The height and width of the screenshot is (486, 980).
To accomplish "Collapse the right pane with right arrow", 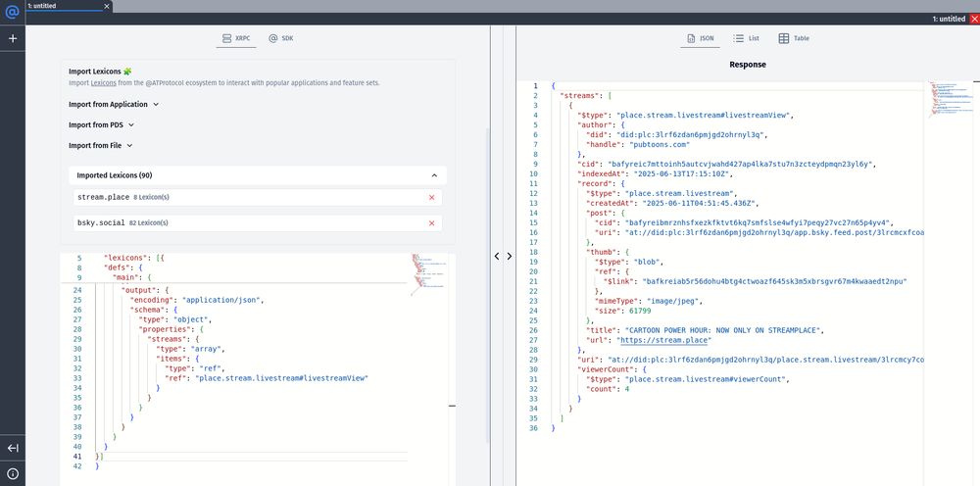I will [510, 256].
